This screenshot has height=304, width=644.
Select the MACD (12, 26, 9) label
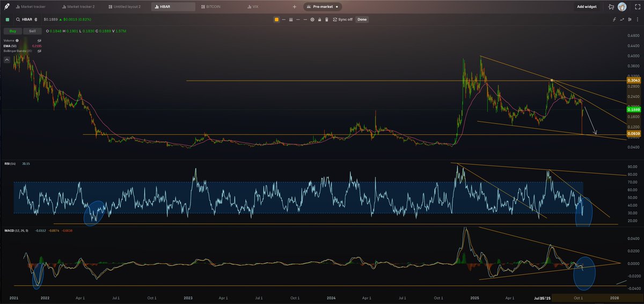point(16,231)
